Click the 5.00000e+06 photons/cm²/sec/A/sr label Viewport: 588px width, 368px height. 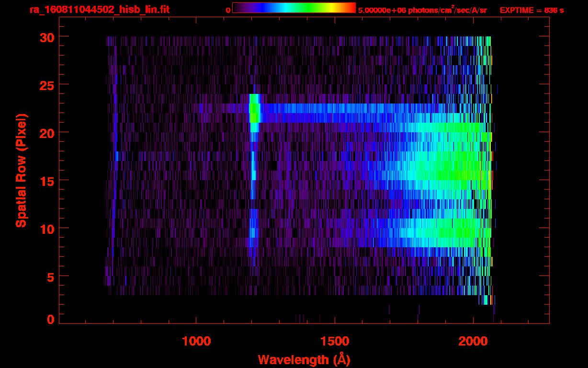(422, 10)
